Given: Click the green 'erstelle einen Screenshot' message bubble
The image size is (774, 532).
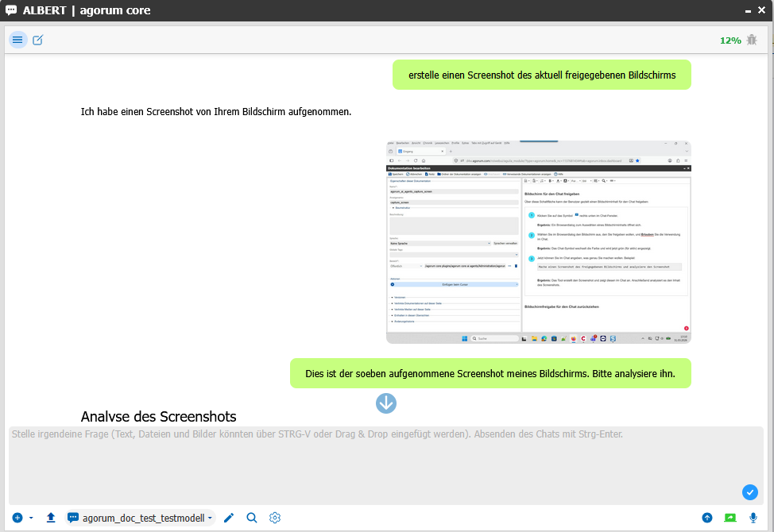Looking at the screenshot, I should pyautogui.click(x=541, y=75).
